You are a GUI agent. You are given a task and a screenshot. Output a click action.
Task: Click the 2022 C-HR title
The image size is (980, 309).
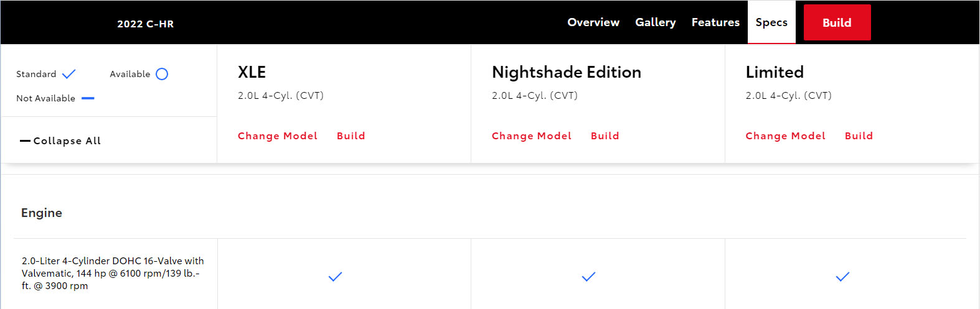click(x=146, y=24)
